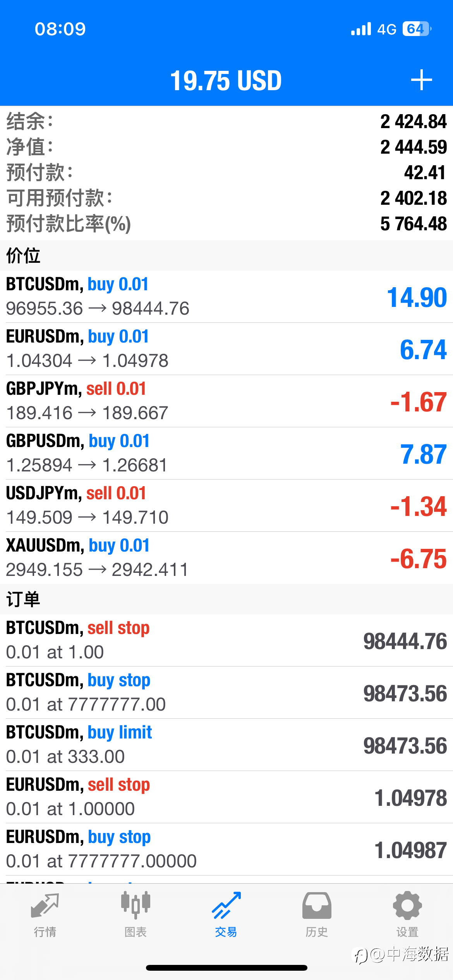Tap the battery indicator in status bar
453x980 pixels.
pos(417,29)
